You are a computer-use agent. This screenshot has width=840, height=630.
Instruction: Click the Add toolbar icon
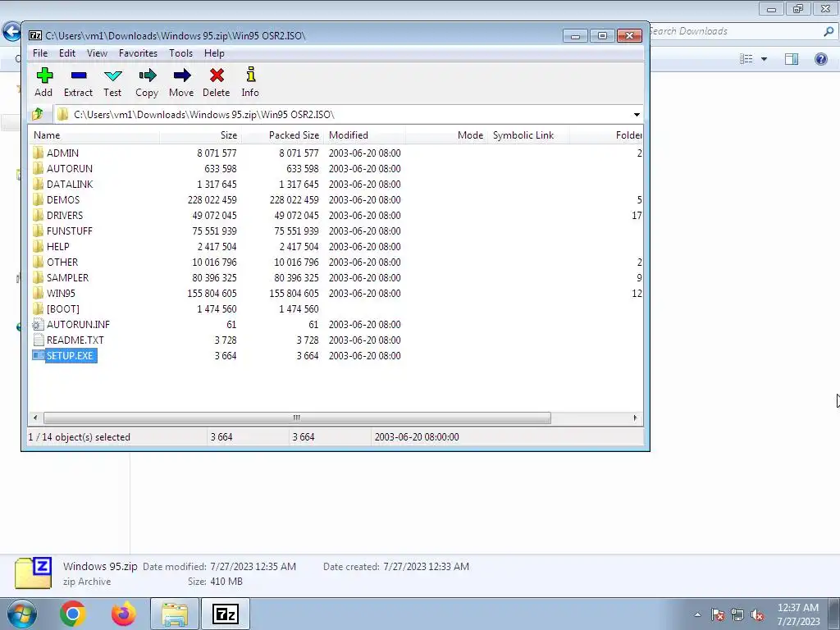tap(44, 75)
